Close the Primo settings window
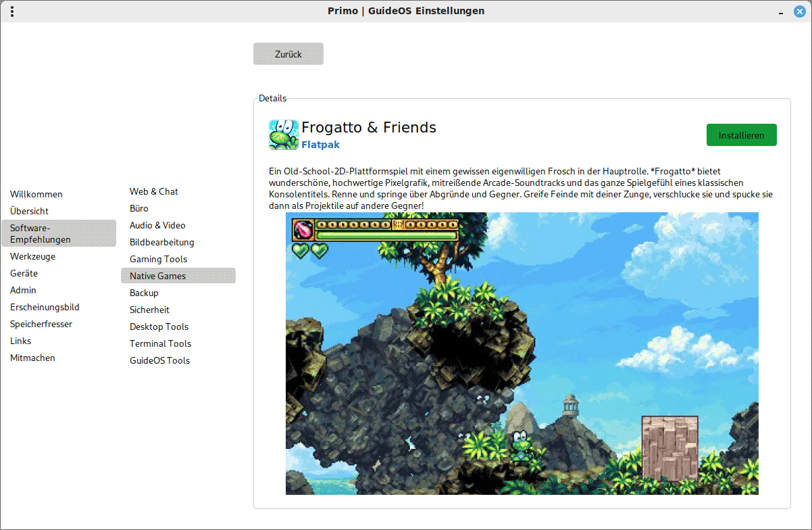This screenshot has height=530, width=812. (x=800, y=11)
